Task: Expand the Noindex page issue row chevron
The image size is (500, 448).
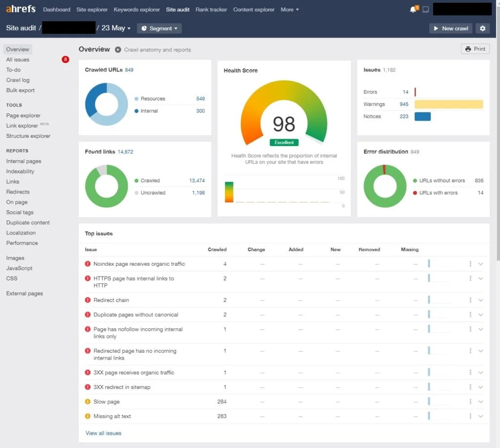Action: (480, 264)
